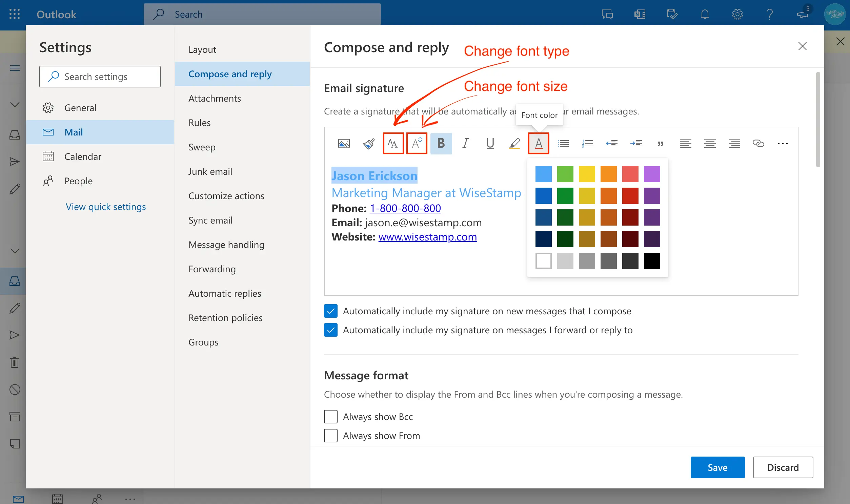Open the Junk email settings section
The height and width of the screenshot is (504, 850).
tap(210, 171)
